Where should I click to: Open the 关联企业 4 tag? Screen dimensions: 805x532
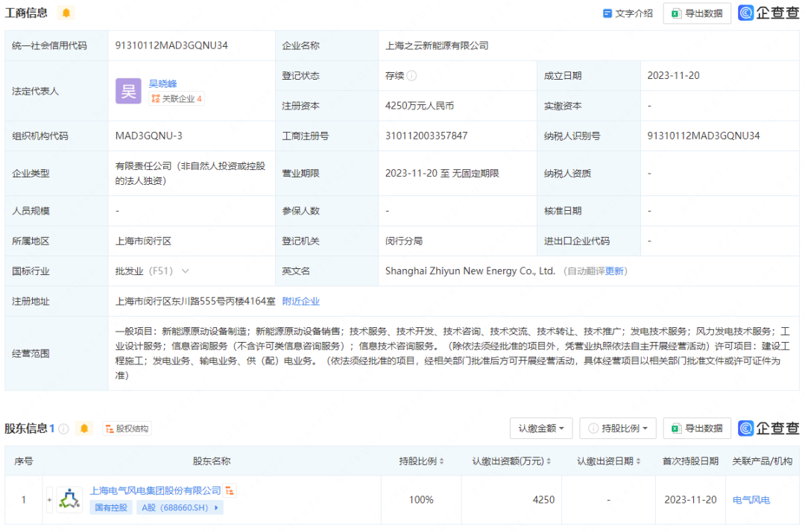pos(177,98)
